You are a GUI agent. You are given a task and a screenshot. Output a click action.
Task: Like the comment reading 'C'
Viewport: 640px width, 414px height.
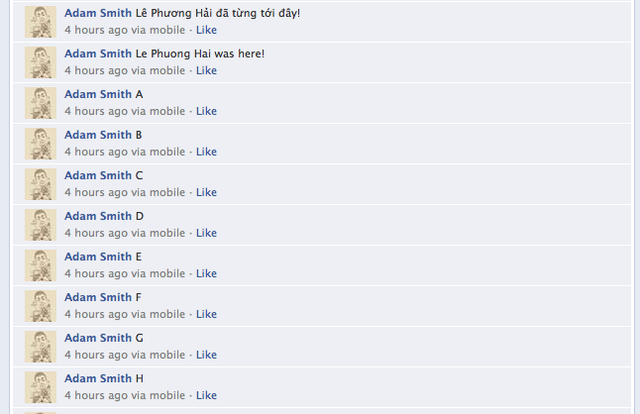click(x=206, y=192)
